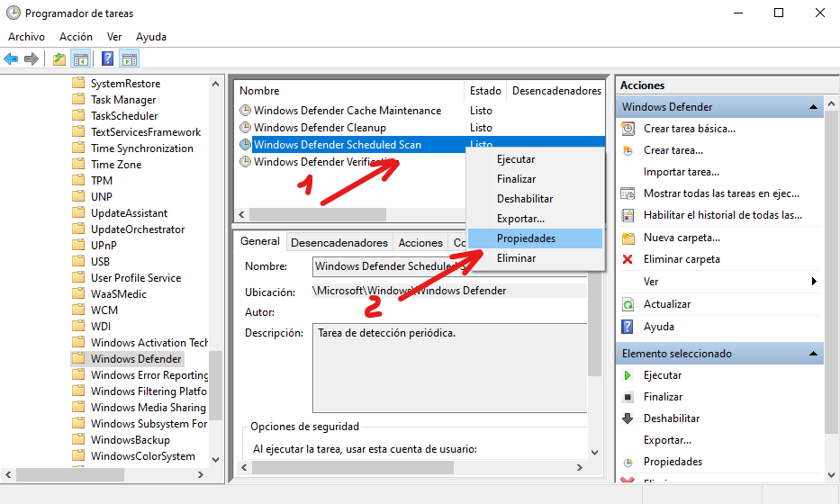The image size is (840, 504).
Task: Click the Back arrow toolbar icon
Action: 11,58
